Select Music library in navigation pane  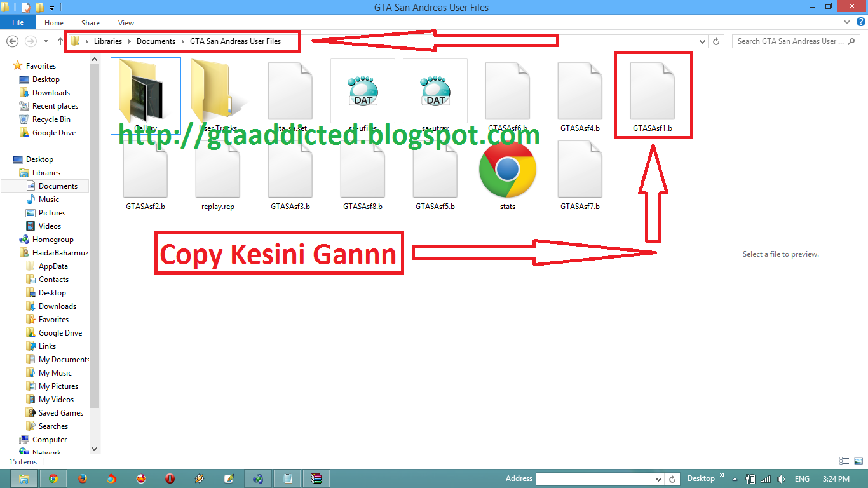pos(48,200)
